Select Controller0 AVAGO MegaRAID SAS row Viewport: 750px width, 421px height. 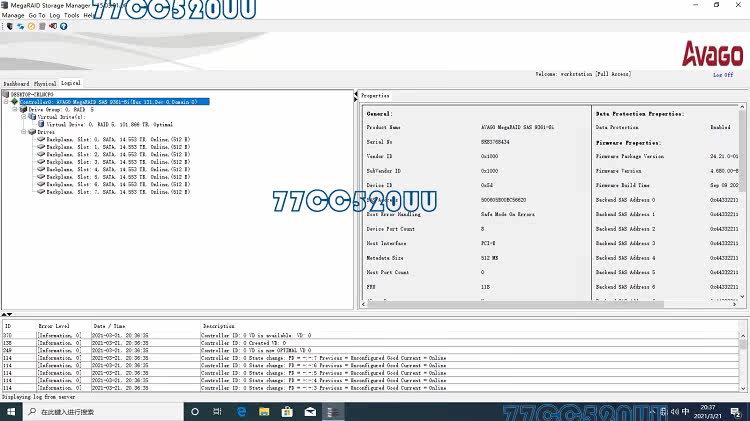pos(114,102)
